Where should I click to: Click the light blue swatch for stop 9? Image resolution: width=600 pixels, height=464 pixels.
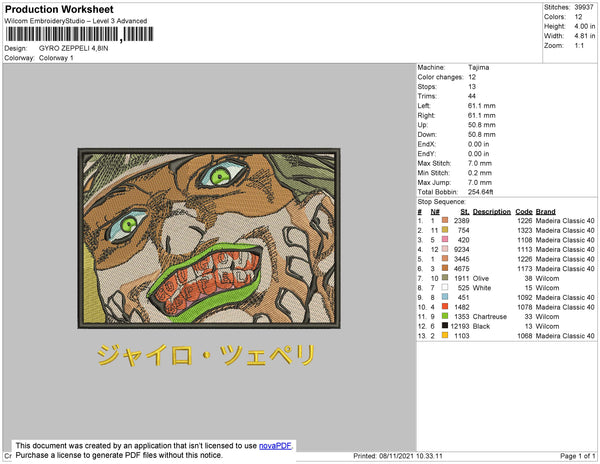point(445,297)
